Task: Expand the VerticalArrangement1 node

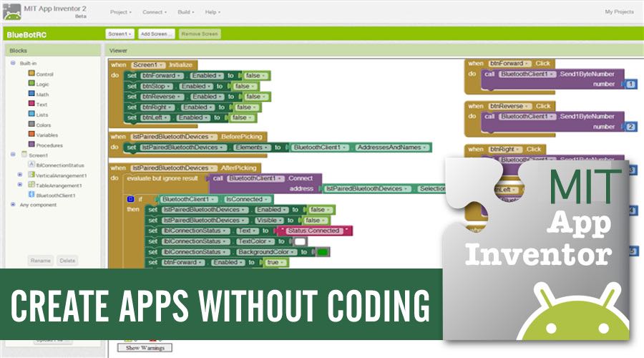Action: (20, 175)
